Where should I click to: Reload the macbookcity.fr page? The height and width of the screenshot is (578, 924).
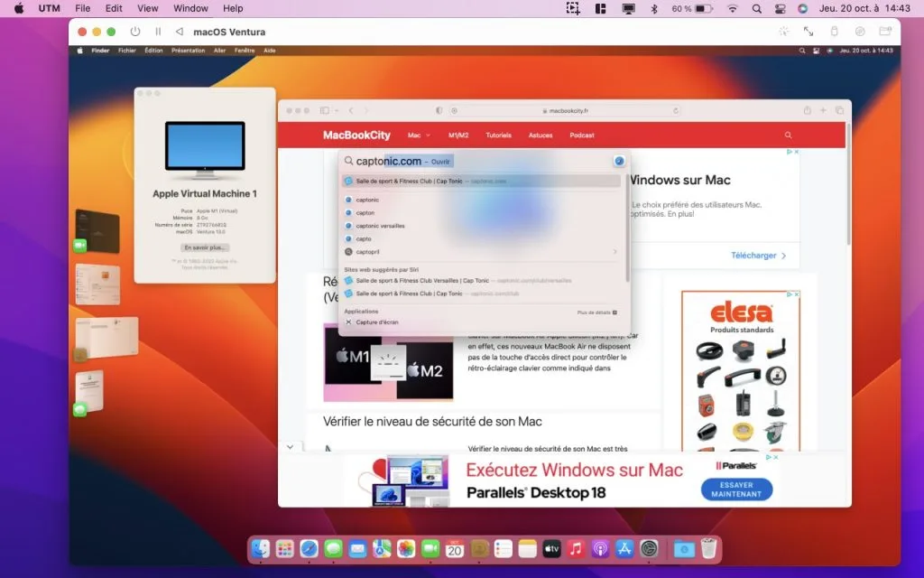(x=676, y=110)
